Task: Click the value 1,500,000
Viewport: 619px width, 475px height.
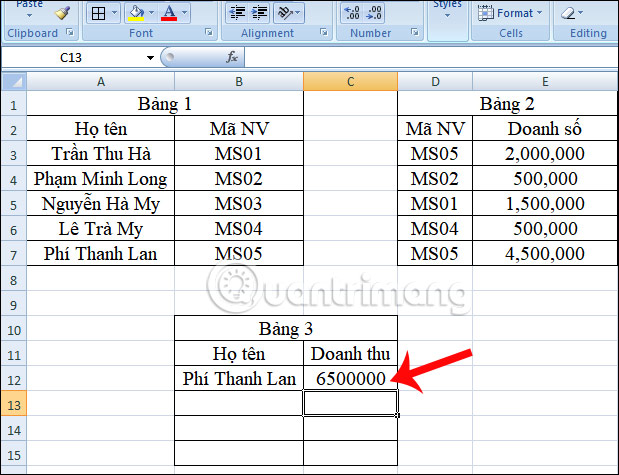Action: click(545, 203)
